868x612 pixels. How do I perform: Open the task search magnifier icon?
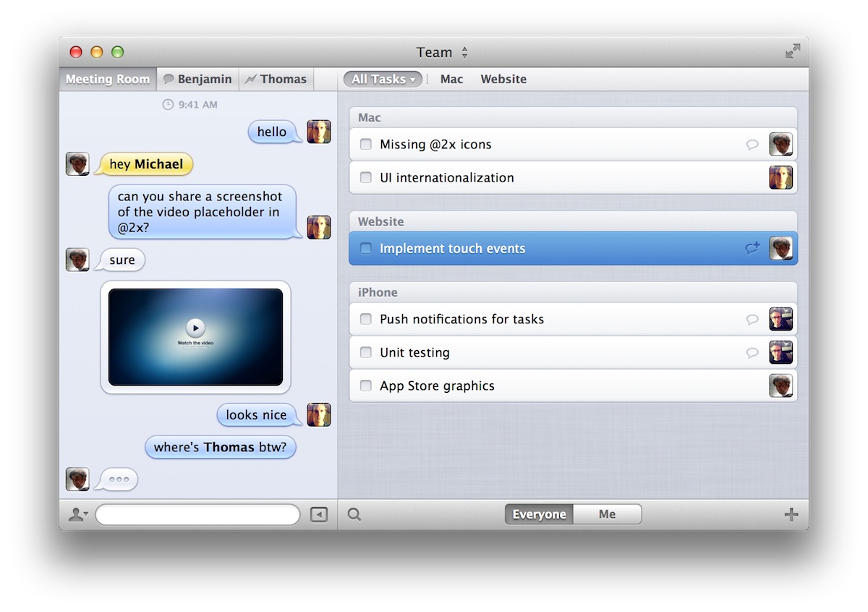pyautogui.click(x=354, y=515)
